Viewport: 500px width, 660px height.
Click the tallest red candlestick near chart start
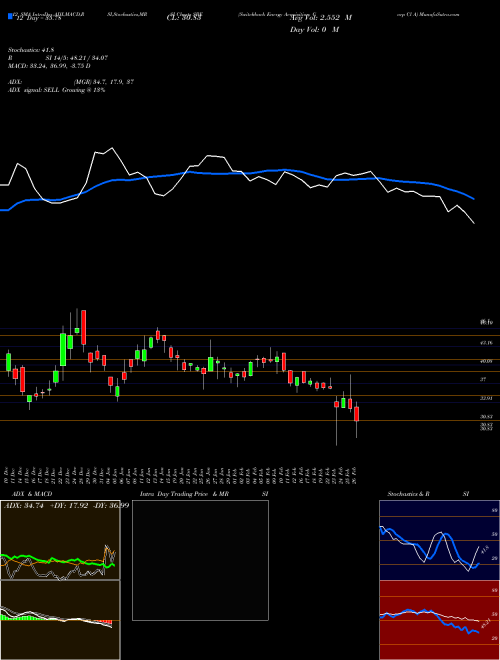pos(84,327)
